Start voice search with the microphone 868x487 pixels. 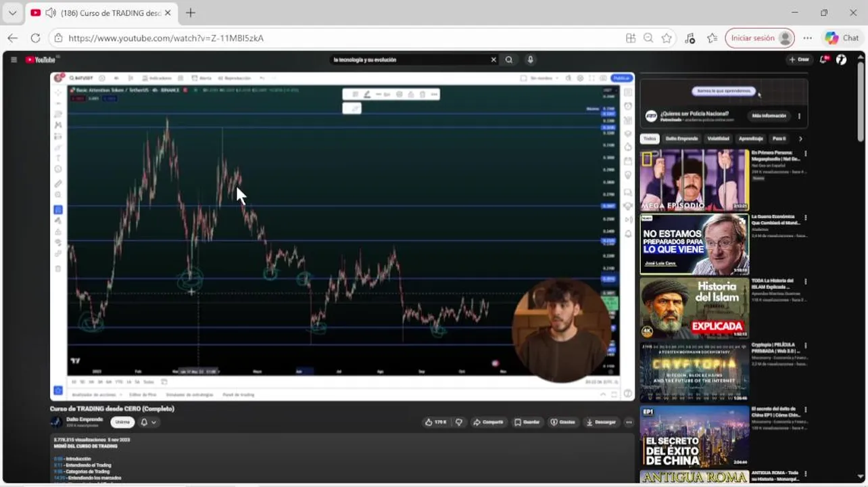click(x=531, y=60)
